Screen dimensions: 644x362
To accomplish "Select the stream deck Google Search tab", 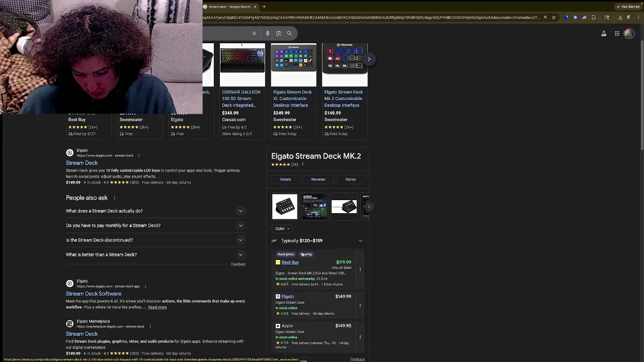I will 229,7.
